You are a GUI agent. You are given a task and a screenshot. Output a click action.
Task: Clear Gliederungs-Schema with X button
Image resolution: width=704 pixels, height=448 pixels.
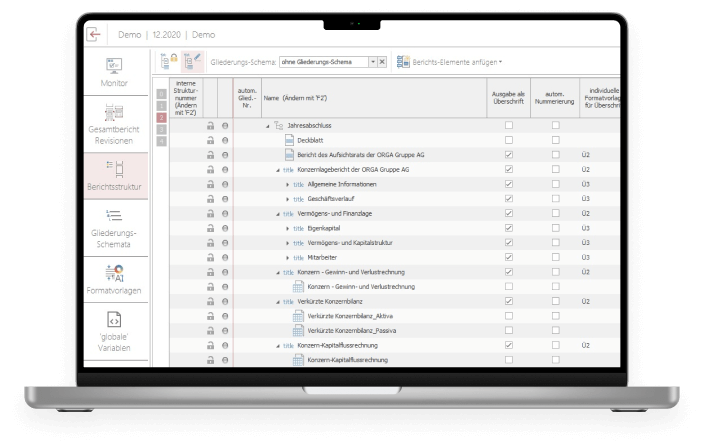point(382,62)
